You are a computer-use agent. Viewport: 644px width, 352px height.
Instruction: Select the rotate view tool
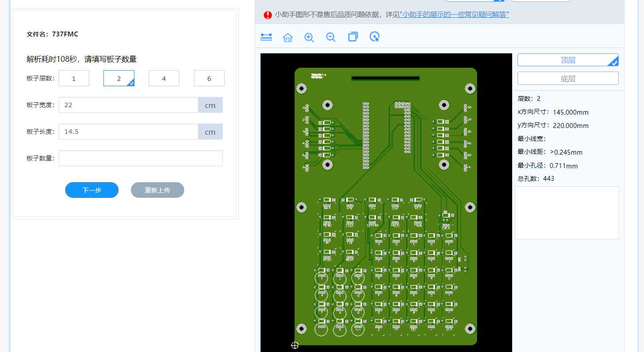coord(374,37)
